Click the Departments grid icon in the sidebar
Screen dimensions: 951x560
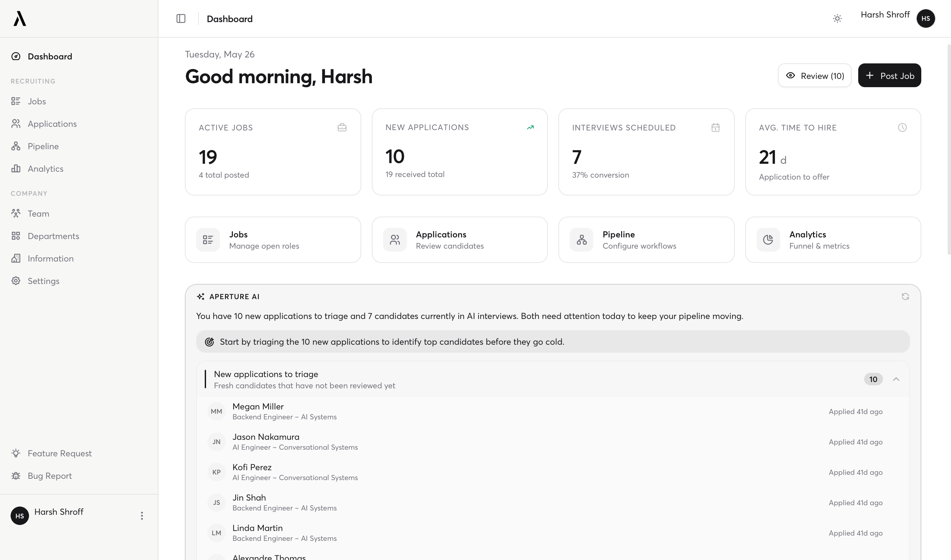(x=16, y=236)
